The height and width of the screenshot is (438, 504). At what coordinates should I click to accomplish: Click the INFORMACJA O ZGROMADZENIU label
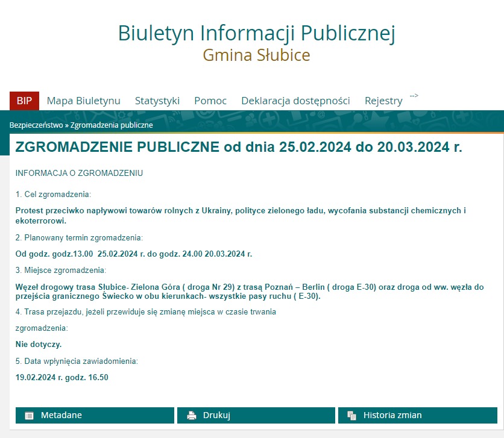79,173
